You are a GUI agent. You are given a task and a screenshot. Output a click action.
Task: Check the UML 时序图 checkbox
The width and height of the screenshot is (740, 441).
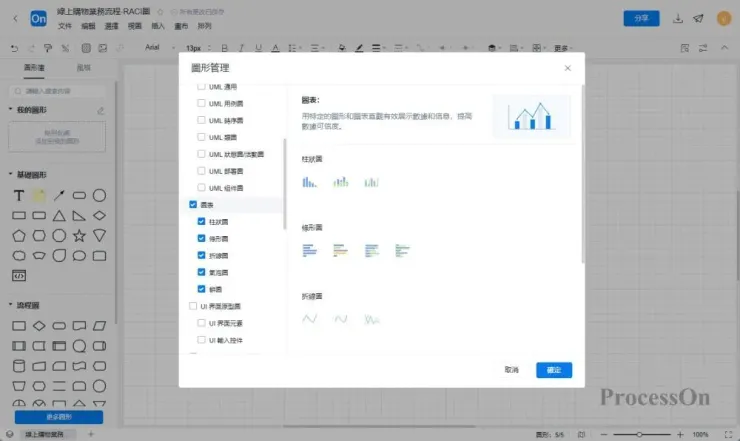pos(201,120)
